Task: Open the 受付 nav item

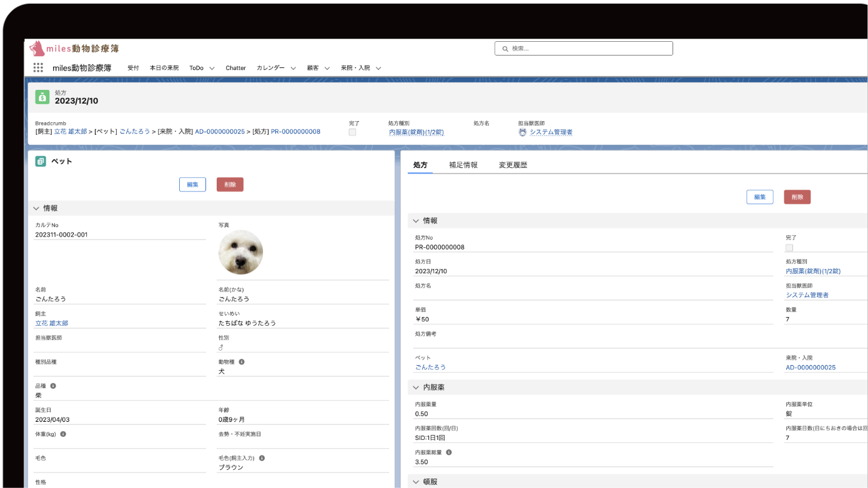Action: coord(133,67)
